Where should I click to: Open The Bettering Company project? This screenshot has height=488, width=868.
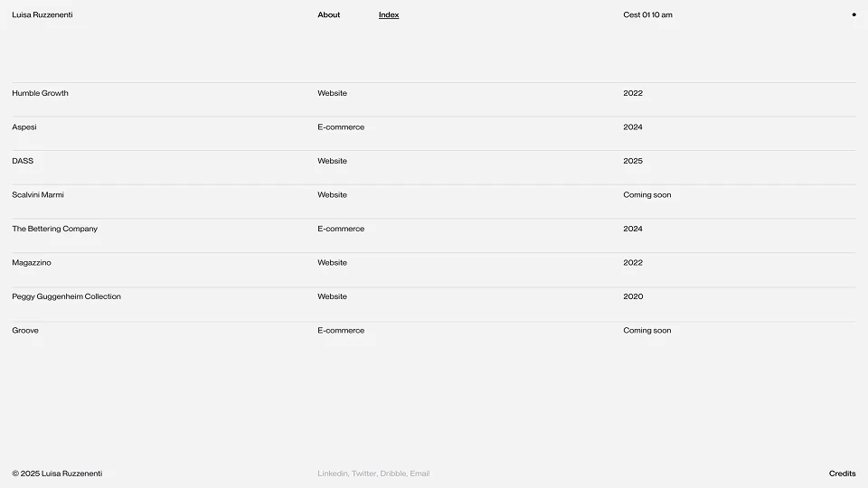coord(54,229)
